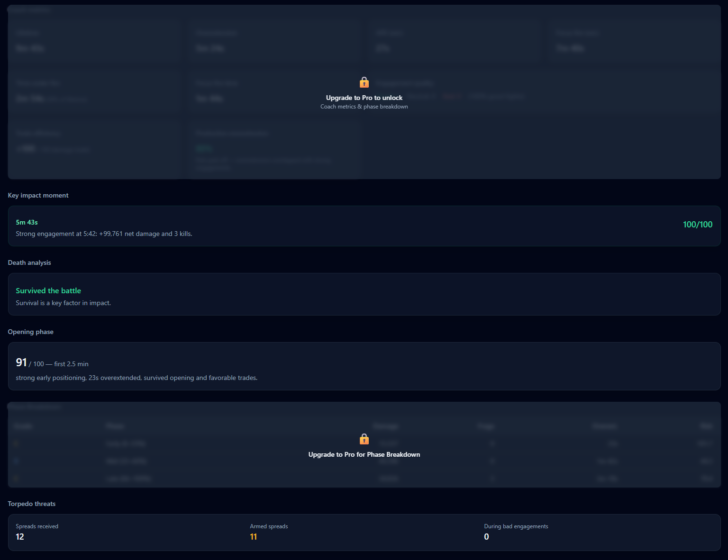Select the 5m 43s timestamp

27,222
